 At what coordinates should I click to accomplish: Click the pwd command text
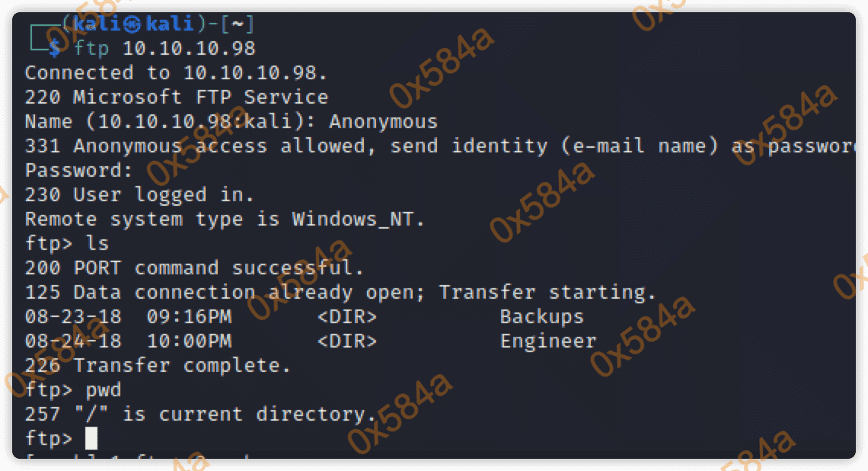click(104, 390)
